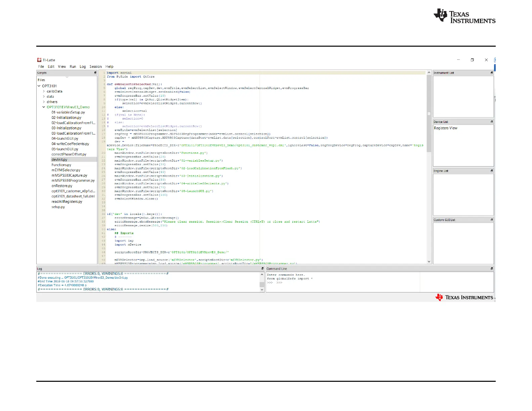Undock the Command Line panel
Viewport: 532px width, 411px height.
coord(492,269)
